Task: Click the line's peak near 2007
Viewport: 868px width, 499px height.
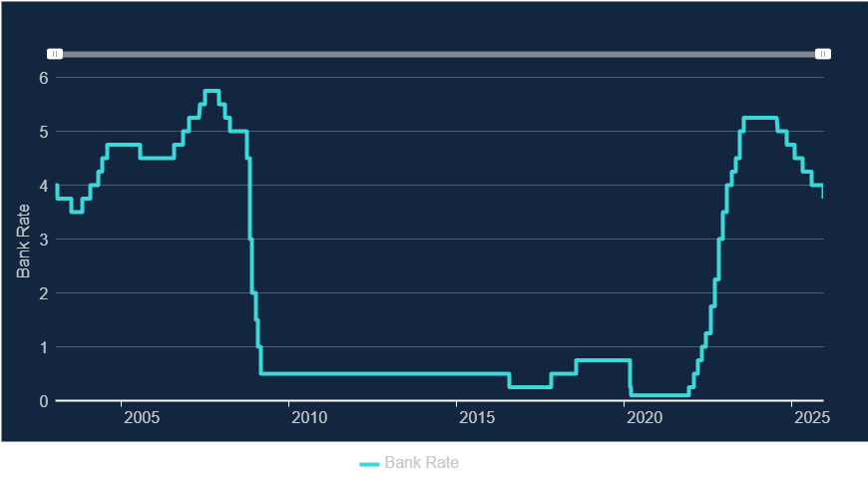Action: tap(212, 91)
